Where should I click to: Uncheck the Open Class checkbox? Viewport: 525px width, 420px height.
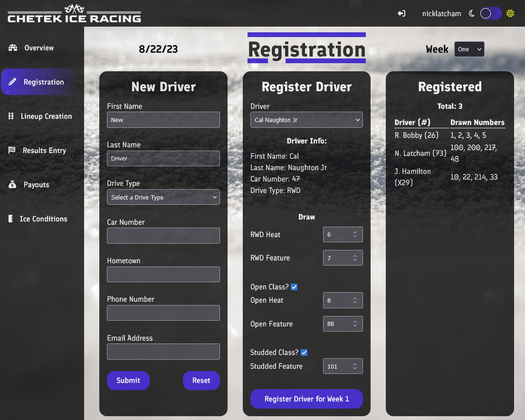pos(294,286)
